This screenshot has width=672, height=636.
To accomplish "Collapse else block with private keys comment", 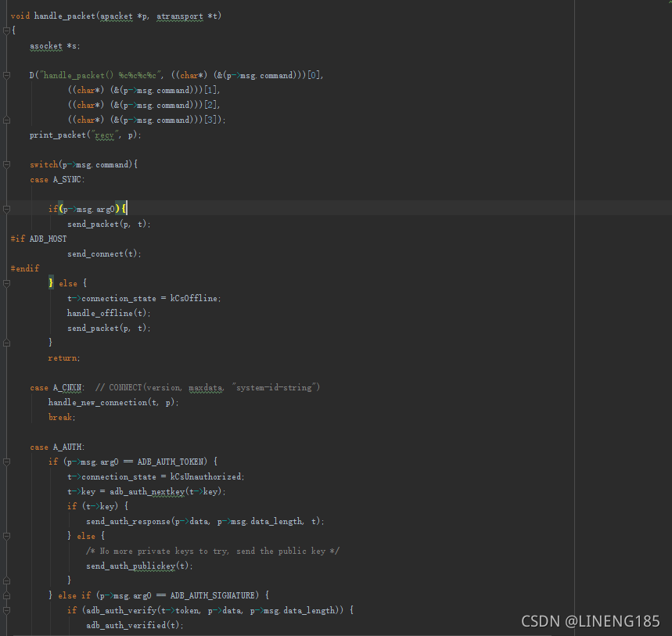I will click(6, 536).
